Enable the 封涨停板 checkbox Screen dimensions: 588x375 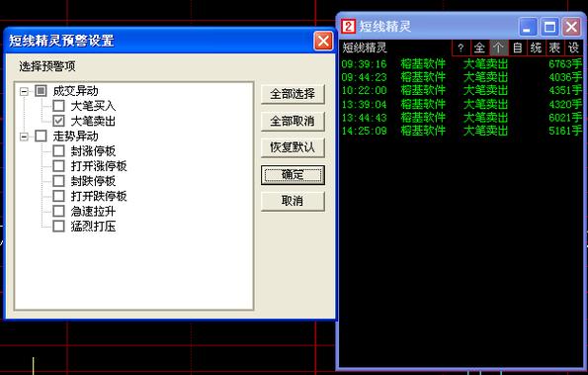click(58, 151)
